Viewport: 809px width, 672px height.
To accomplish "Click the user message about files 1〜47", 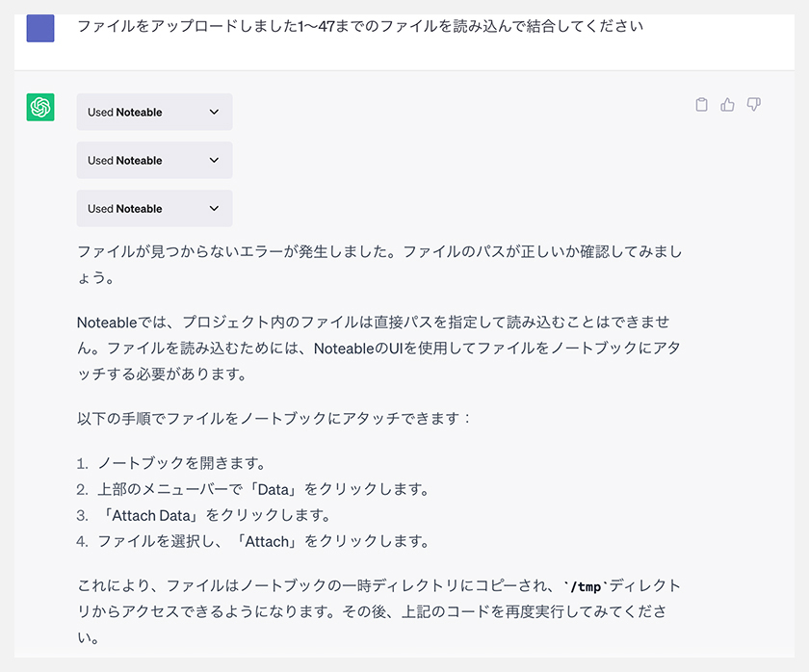I will click(360, 26).
